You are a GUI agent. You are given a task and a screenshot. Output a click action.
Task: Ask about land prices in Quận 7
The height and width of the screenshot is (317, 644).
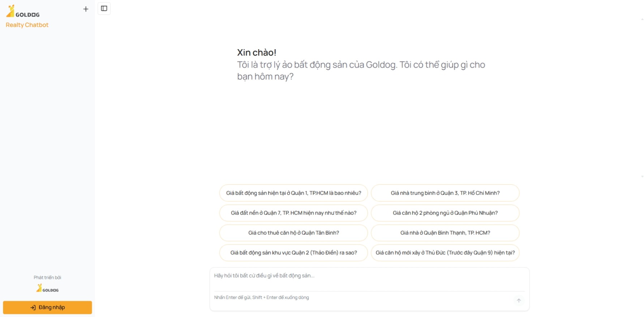[293, 213]
